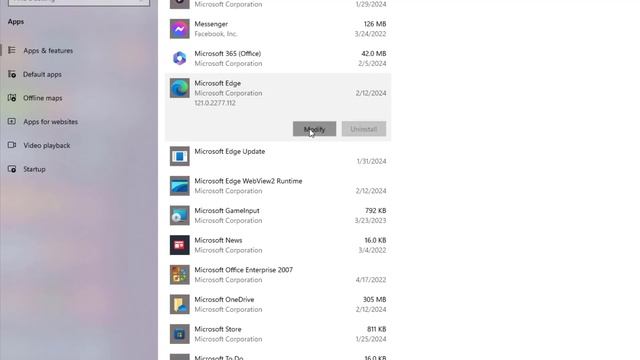Click the Microsoft Edge title text
640x360 pixels.
tap(218, 83)
